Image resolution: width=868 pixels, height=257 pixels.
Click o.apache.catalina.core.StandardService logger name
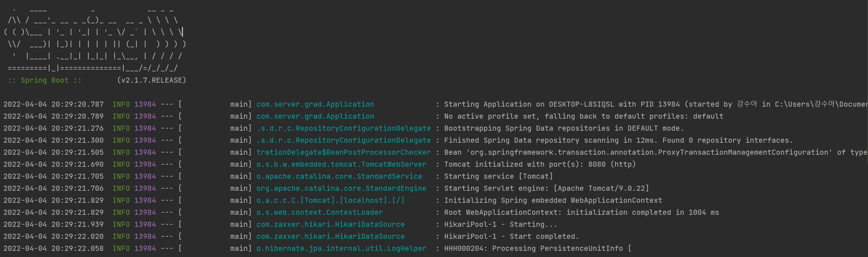tap(339, 176)
